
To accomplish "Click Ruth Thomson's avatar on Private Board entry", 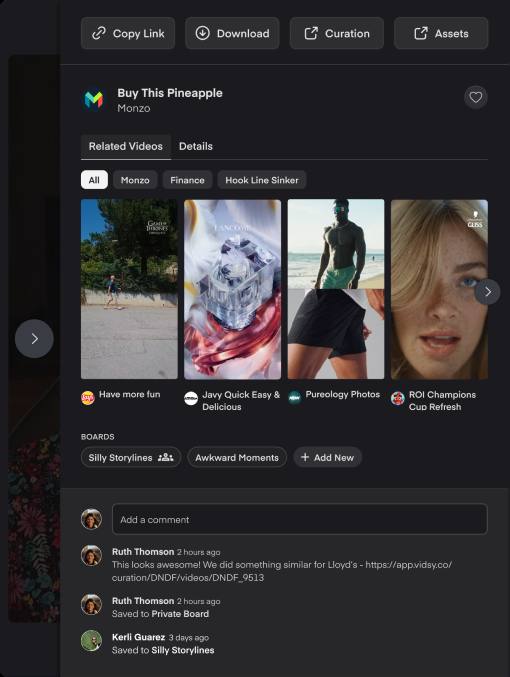I will pos(92,604).
